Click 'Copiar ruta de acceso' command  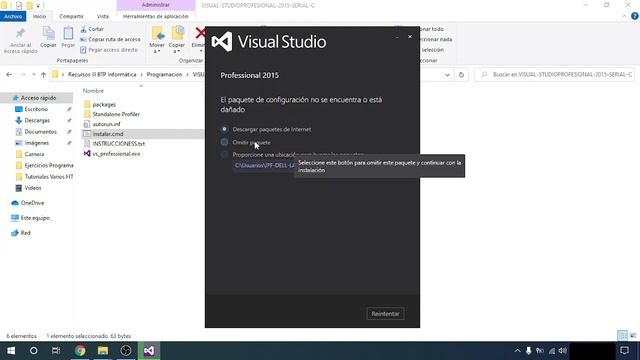pos(111,39)
